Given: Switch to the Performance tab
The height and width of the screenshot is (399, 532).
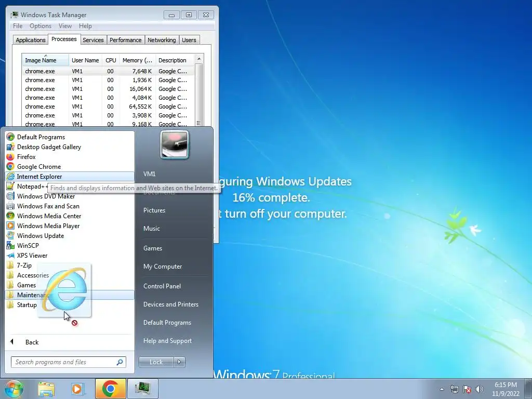Looking at the screenshot, I should point(126,40).
